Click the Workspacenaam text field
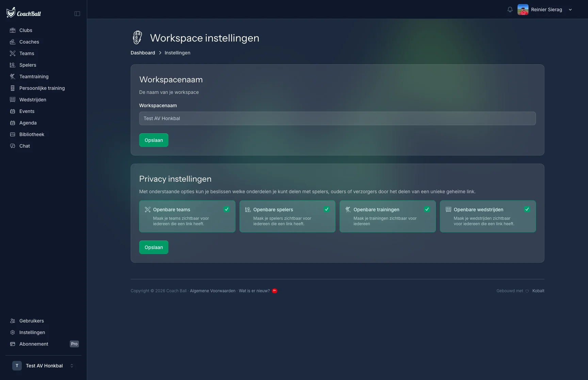This screenshot has width=588, height=380. tap(338, 118)
